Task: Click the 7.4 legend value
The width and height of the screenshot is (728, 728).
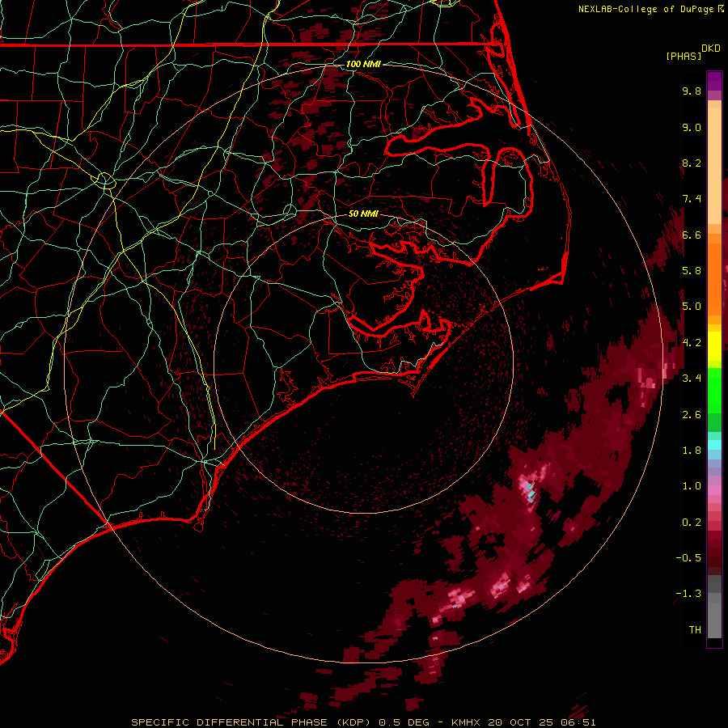Action: point(692,199)
